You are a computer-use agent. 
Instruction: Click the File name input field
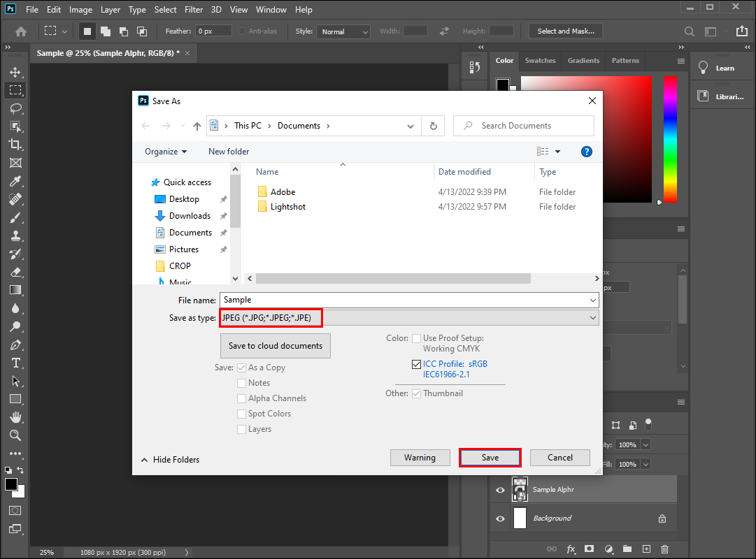point(404,300)
